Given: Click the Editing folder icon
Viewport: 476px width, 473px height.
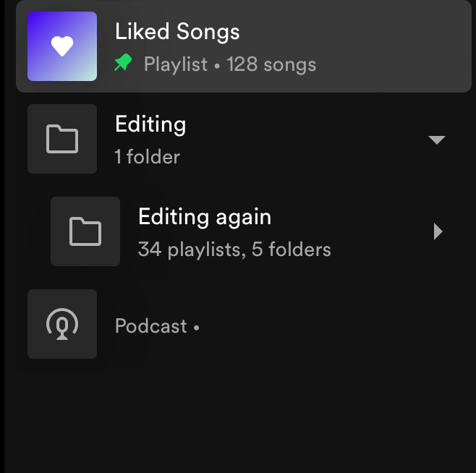Looking at the screenshot, I should coord(62,139).
